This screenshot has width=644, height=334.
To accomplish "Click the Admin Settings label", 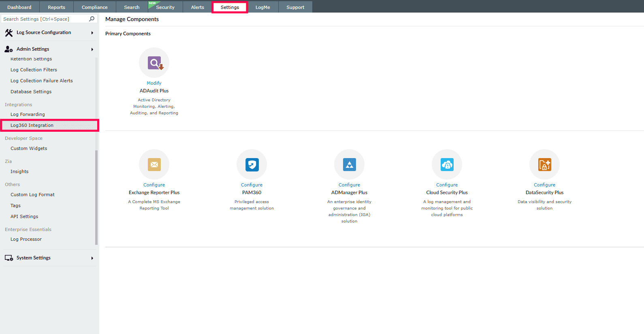I will point(33,49).
